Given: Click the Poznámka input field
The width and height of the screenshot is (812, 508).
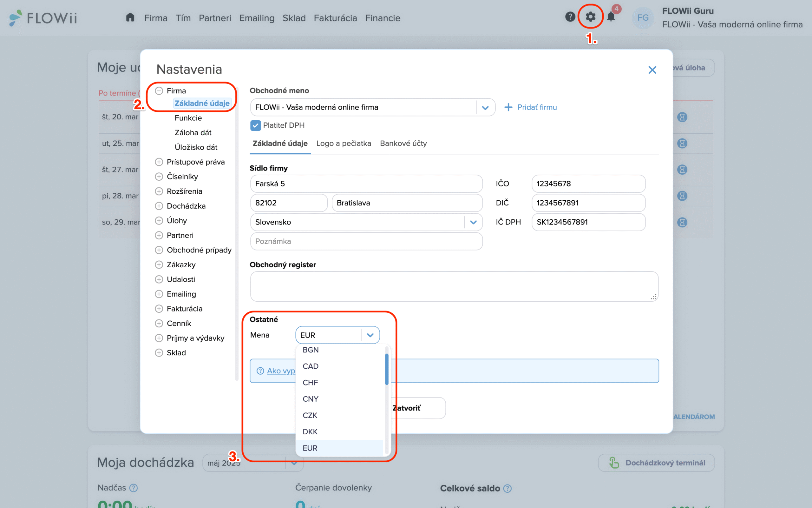Looking at the screenshot, I should coord(366,241).
